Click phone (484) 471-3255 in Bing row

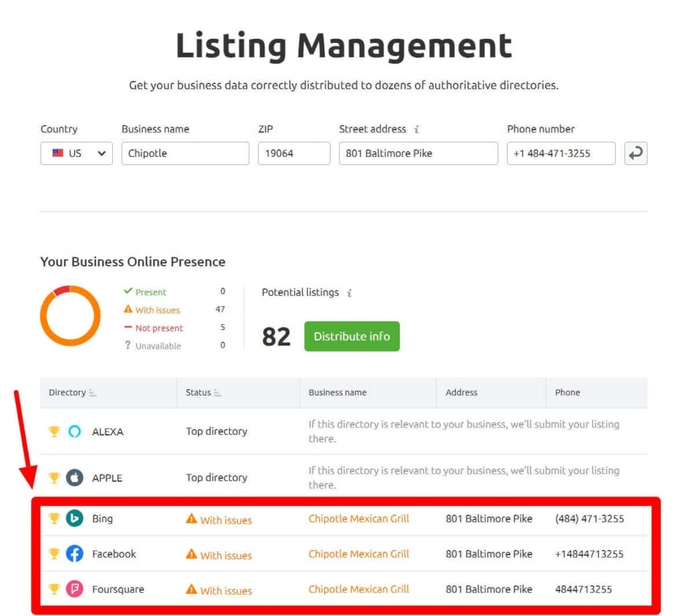click(589, 518)
